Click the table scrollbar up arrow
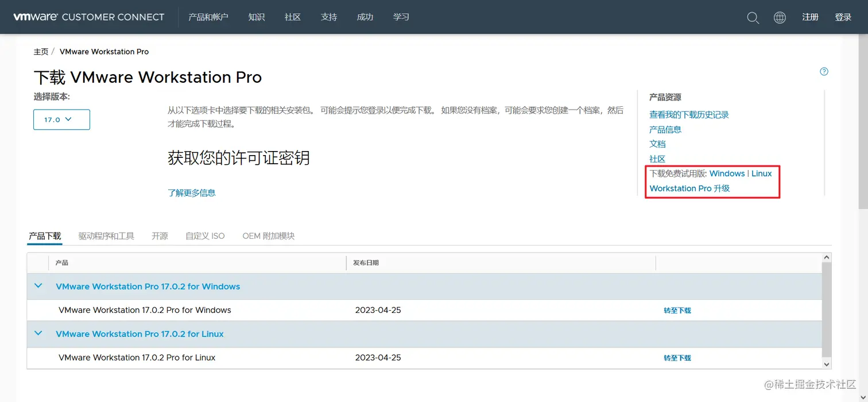 [x=827, y=258]
